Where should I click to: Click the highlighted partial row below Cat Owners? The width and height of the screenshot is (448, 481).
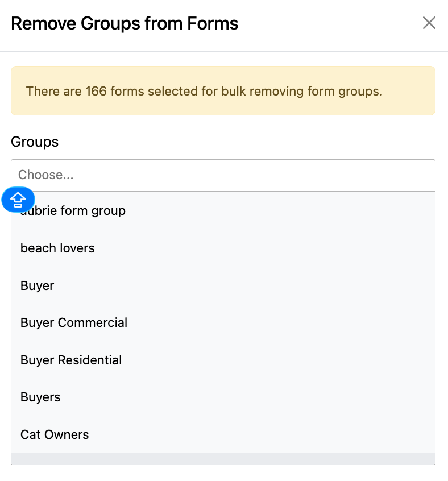point(223,459)
